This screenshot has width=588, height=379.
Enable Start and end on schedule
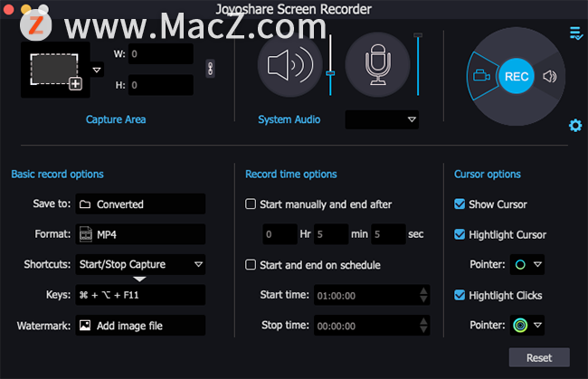(x=251, y=265)
